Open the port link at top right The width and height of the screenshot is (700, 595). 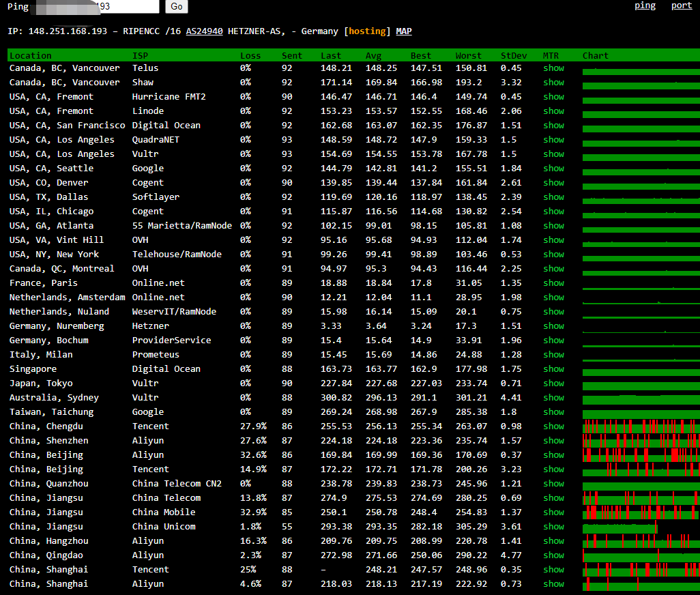[682, 6]
